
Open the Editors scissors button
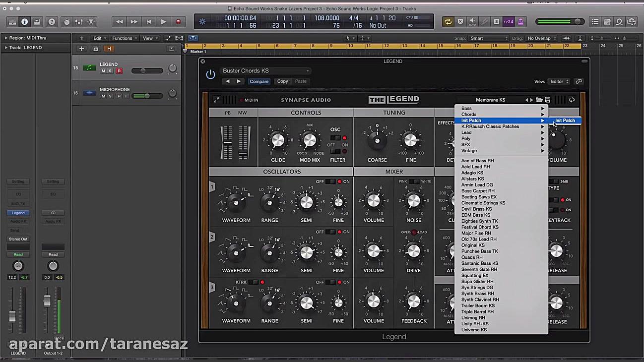(91, 22)
